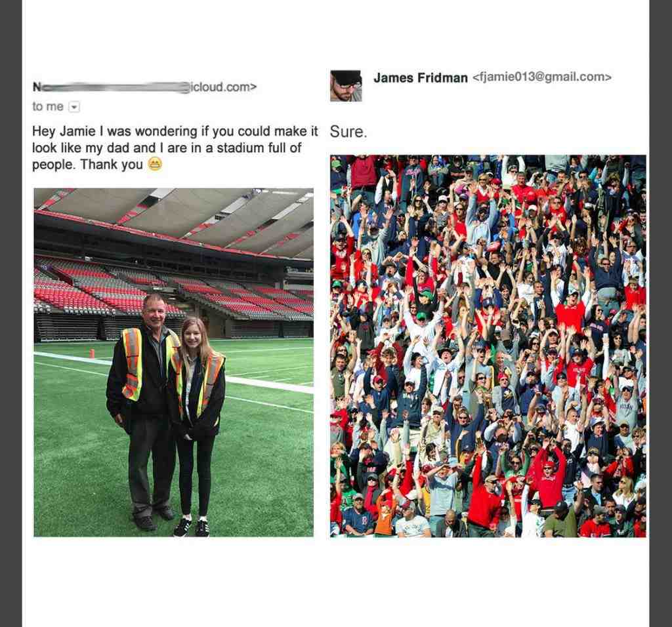The height and width of the screenshot is (627, 672).
Task: Click the fjamie013@gmail.com email address
Action: point(541,77)
